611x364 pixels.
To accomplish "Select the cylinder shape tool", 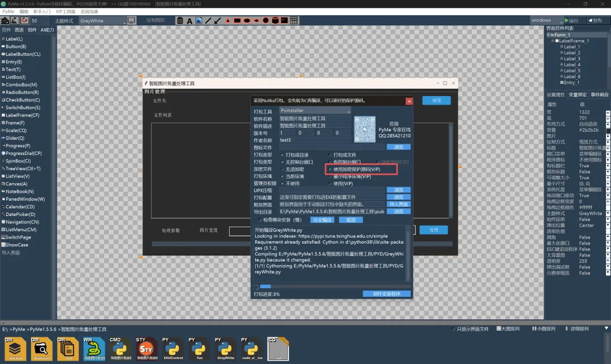I will 275,20.
